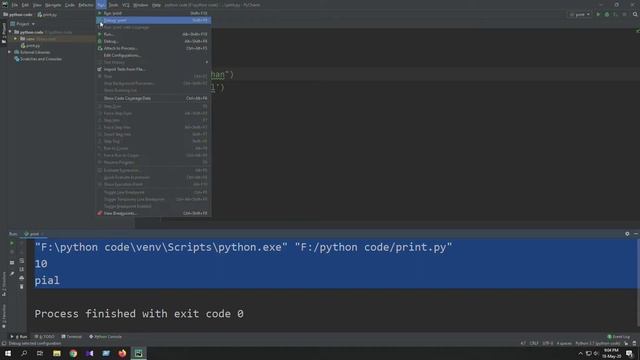Click 'Process finished with exit code 0' text

139,314
